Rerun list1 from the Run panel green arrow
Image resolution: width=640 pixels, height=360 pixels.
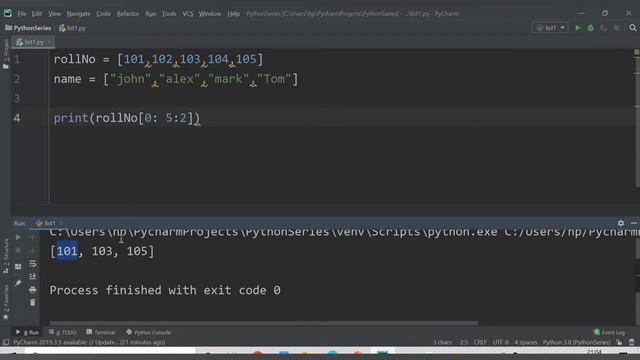(18, 237)
